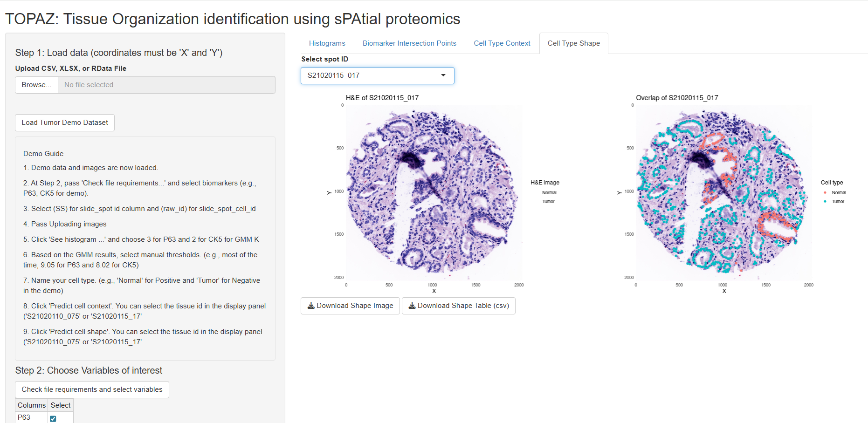
Task: Click the download icon on Download Shape Table
Action: (412, 306)
